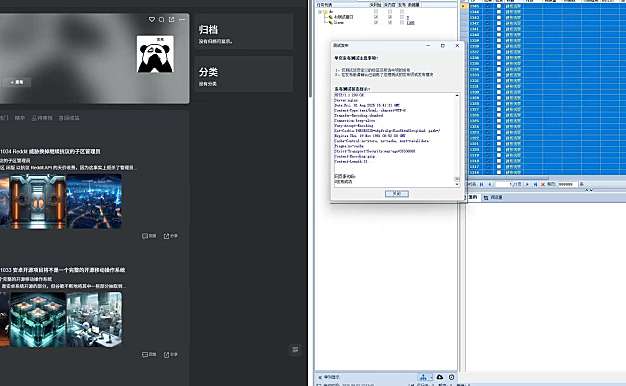Click the network tree icon in bottom bar
The height and width of the screenshot is (386, 626).
click(x=424, y=377)
